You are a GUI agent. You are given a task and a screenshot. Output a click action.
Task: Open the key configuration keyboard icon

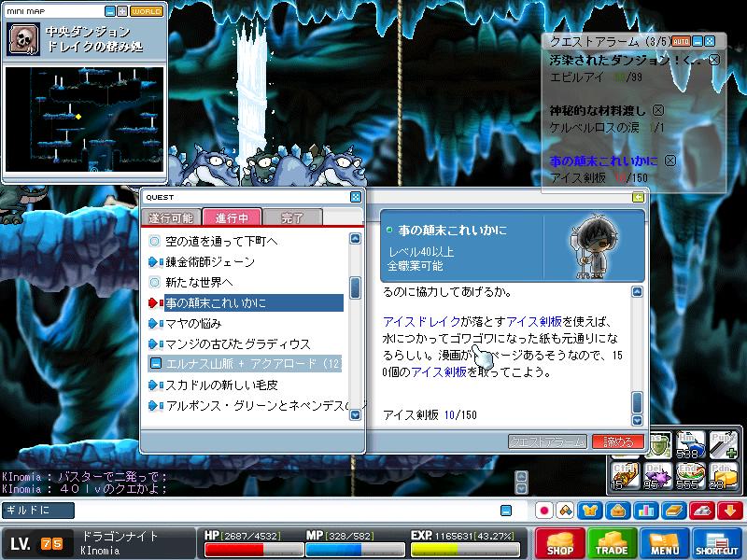coord(701,511)
